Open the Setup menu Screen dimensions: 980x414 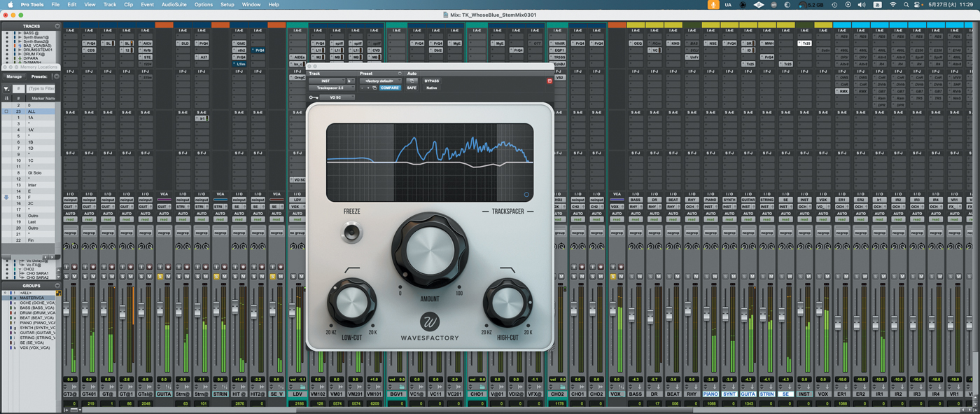[x=227, y=4]
